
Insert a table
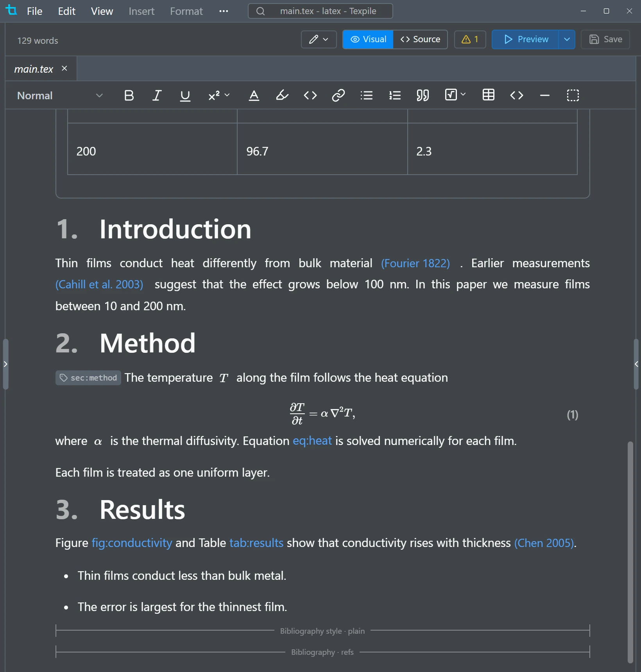pos(489,95)
